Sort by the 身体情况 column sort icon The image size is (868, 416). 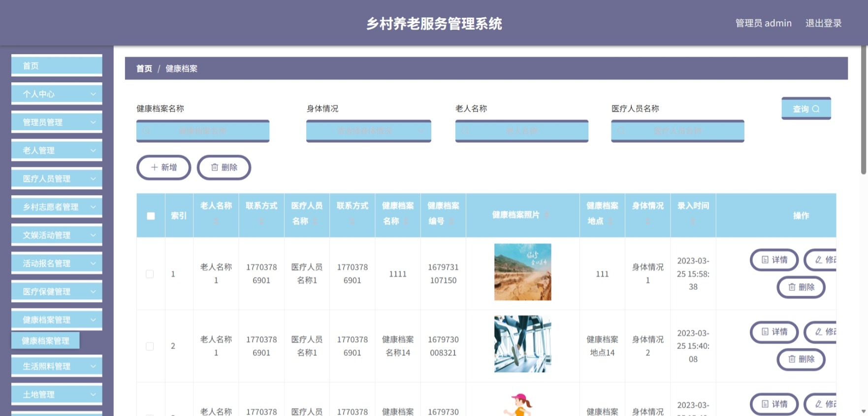tap(647, 221)
